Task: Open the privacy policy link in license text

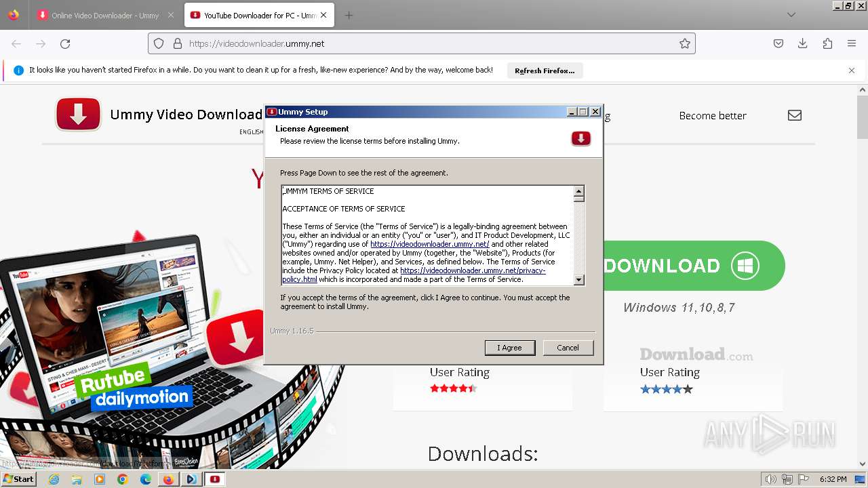Action: pos(414,274)
